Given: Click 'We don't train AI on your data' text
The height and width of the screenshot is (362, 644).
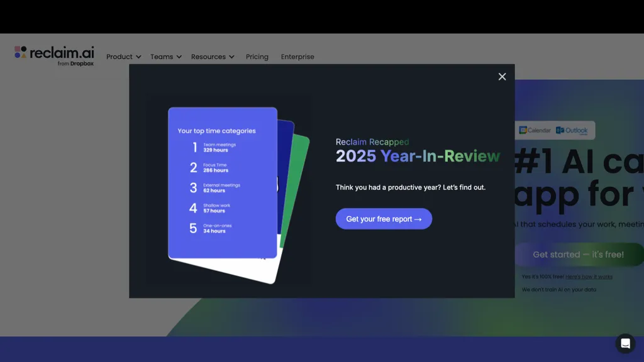Looking at the screenshot, I should pos(559,289).
